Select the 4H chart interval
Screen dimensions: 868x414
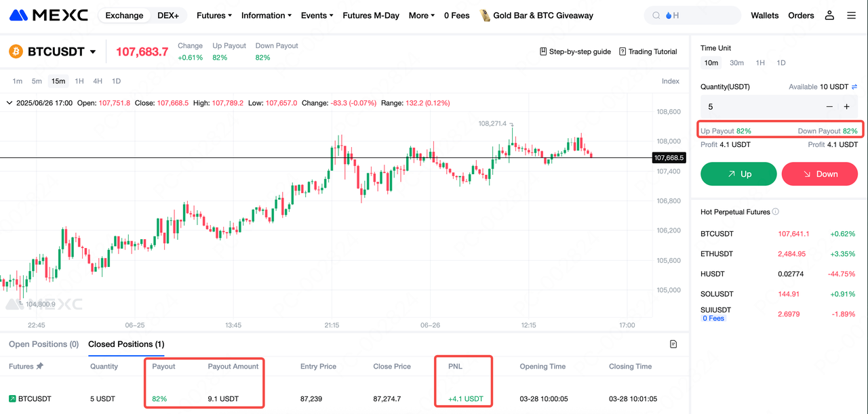pyautogui.click(x=98, y=81)
